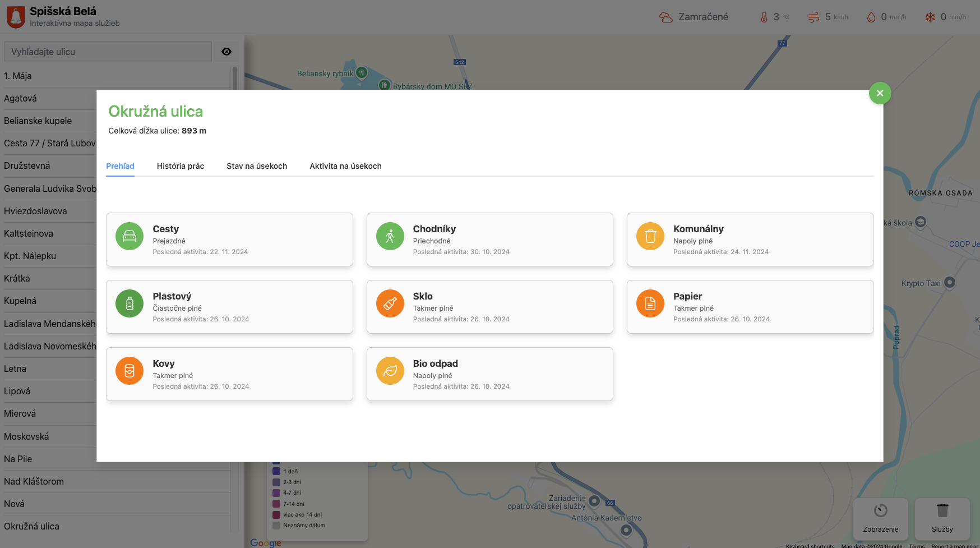
Task: Toggle the eye visibility icon beside search
Action: pos(226,52)
